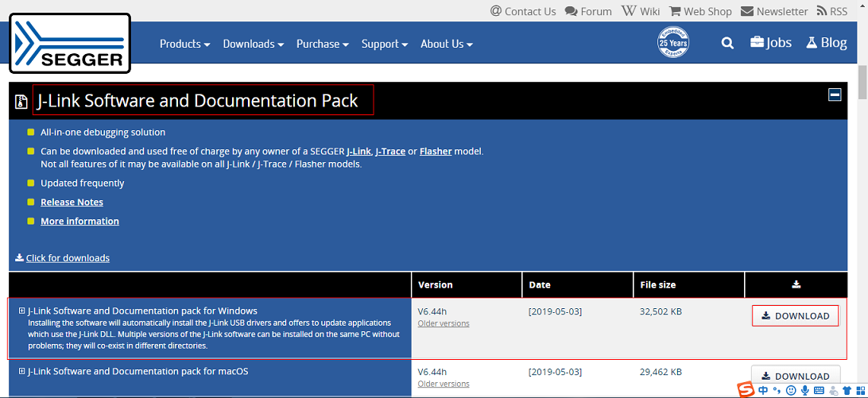Open the search magnifier icon

(727, 43)
